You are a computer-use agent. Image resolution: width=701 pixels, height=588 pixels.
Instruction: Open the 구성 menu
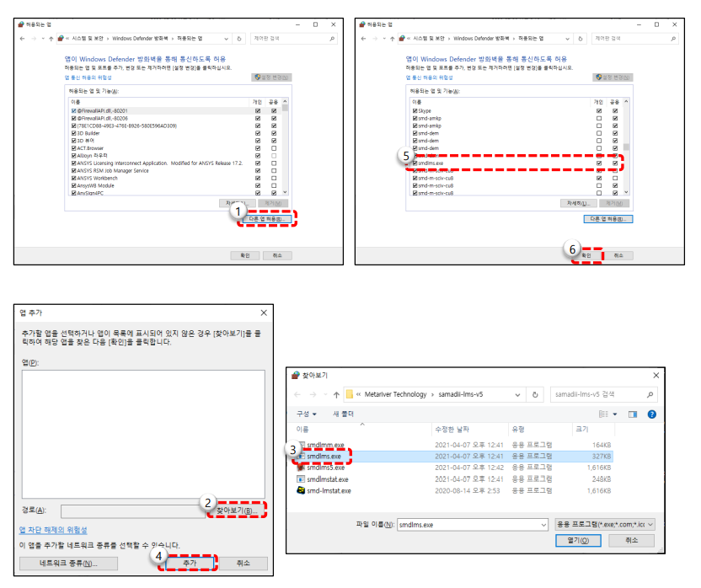point(307,414)
